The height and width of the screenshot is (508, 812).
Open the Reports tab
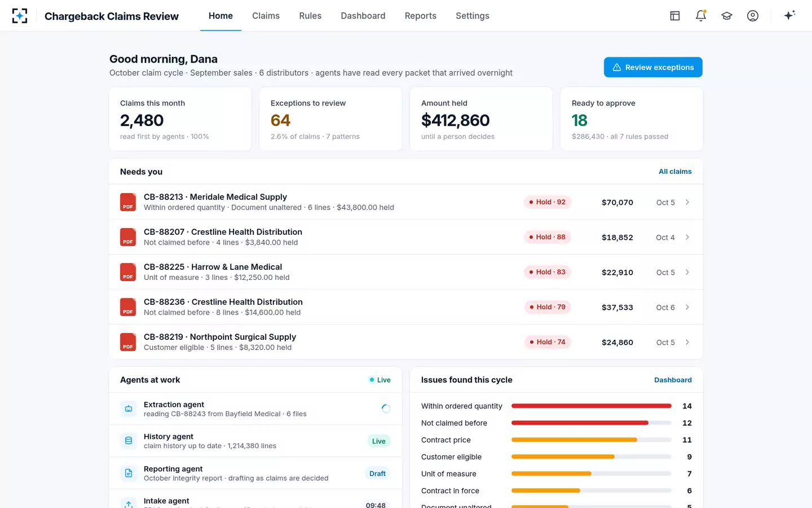(x=421, y=16)
